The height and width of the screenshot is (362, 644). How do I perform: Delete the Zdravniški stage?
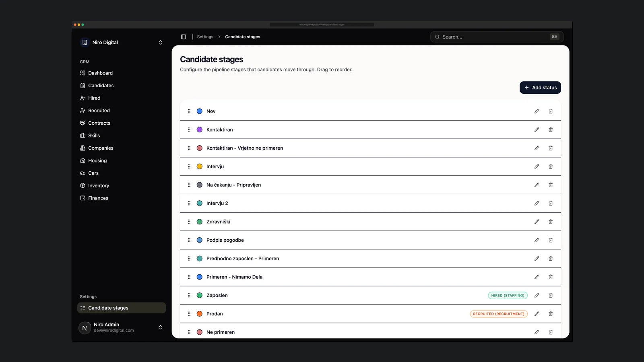click(551, 222)
